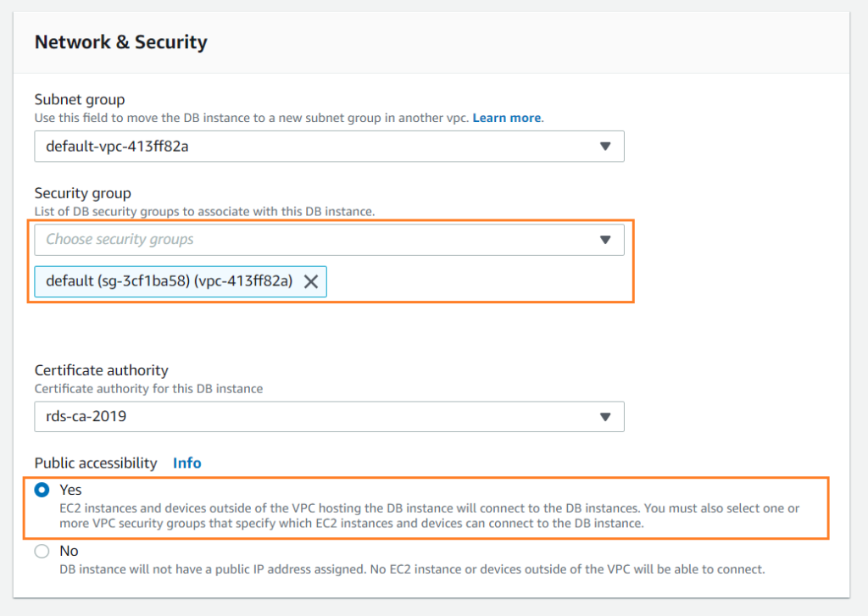Open the Subnet group dropdown
This screenshot has width=868, height=616.
(329, 146)
